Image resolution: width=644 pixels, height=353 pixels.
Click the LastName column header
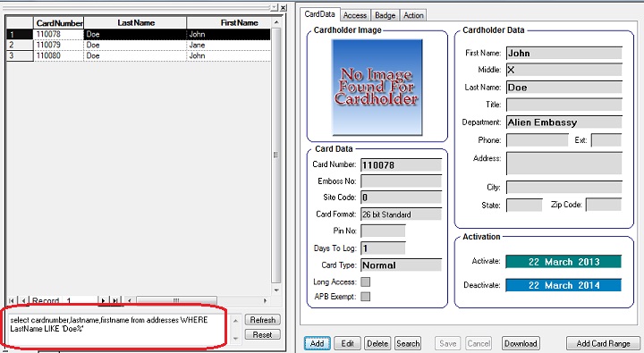136,23
